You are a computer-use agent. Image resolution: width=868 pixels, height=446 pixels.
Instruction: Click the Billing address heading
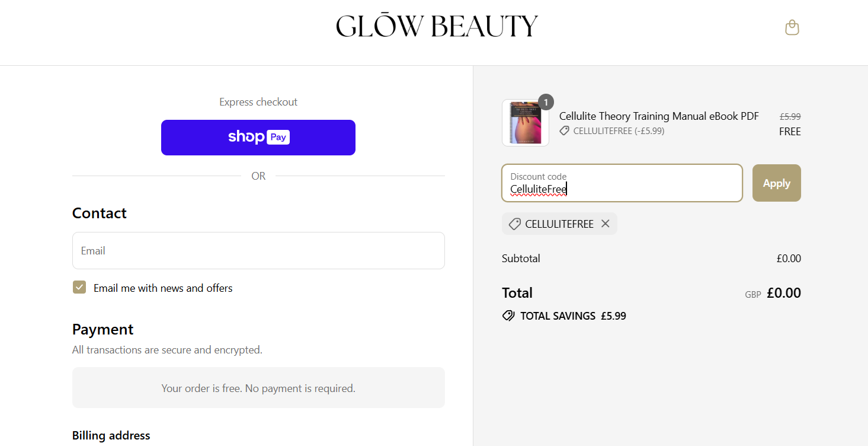point(111,435)
